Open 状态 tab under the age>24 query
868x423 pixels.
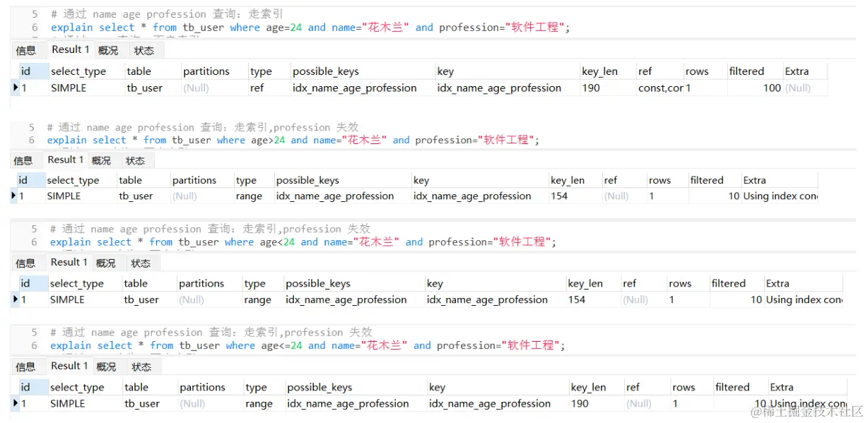(x=135, y=160)
